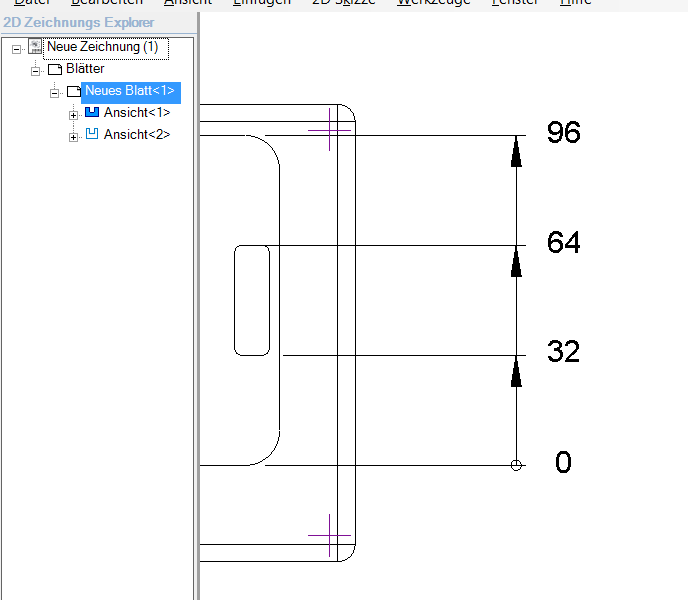Viewport: 688px width, 600px height.
Task: Click the dimension arrowhead at 64
Action: pyautogui.click(x=516, y=262)
